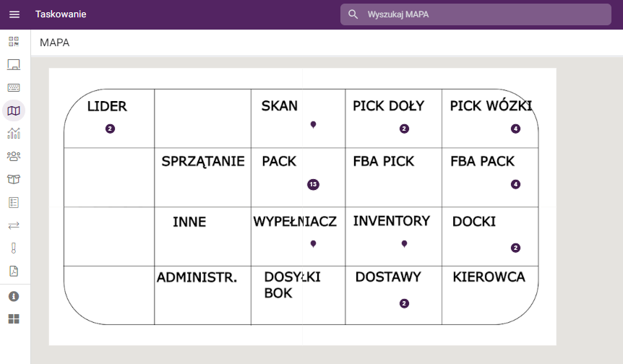Open the hamburger navigation menu
Viewport: 623px width, 364px height.
(x=14, y=14)
